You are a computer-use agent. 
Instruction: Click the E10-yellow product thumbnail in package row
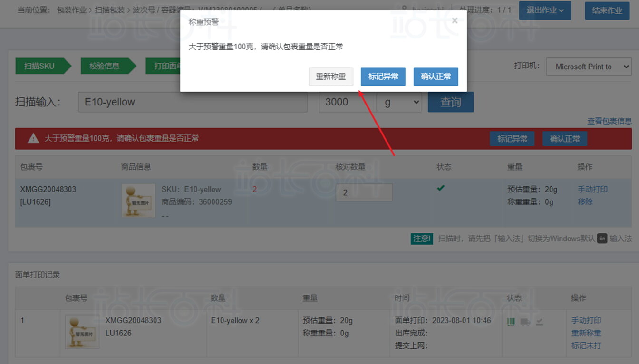pos(138,201)
